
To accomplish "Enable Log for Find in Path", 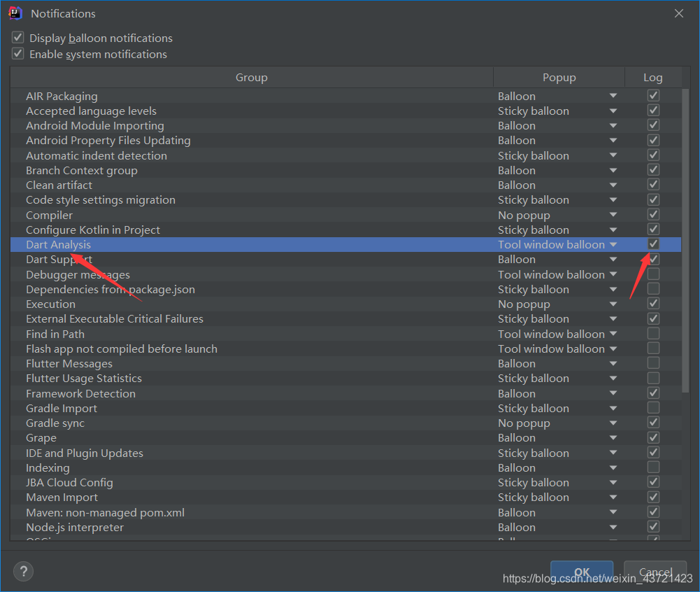I will [x=653, y=333].
